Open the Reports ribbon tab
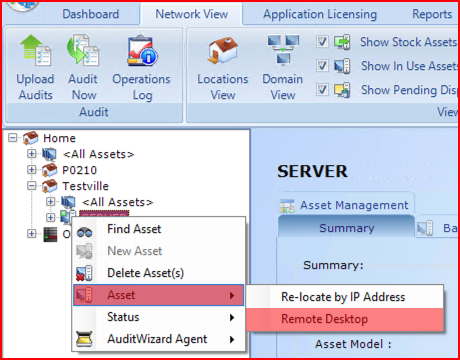Viewport: 460px width, 360px height. click(x=432, y=14)
